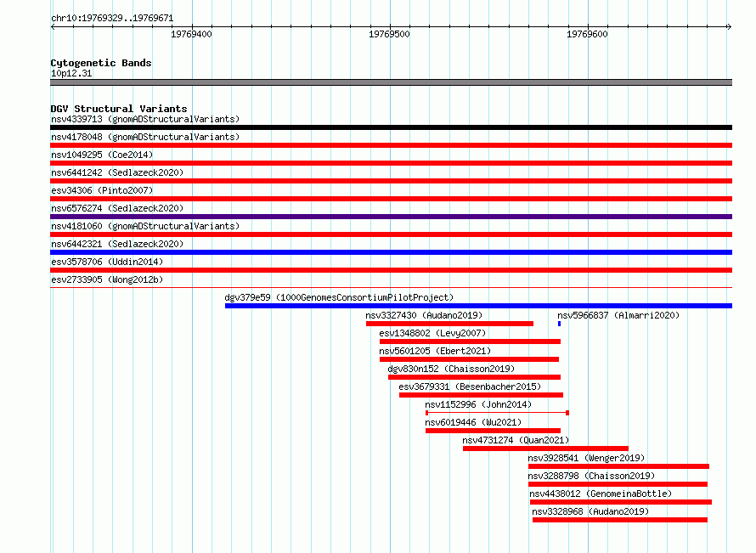Open esv1348802 (Levy2007) label

coord(432,333)
